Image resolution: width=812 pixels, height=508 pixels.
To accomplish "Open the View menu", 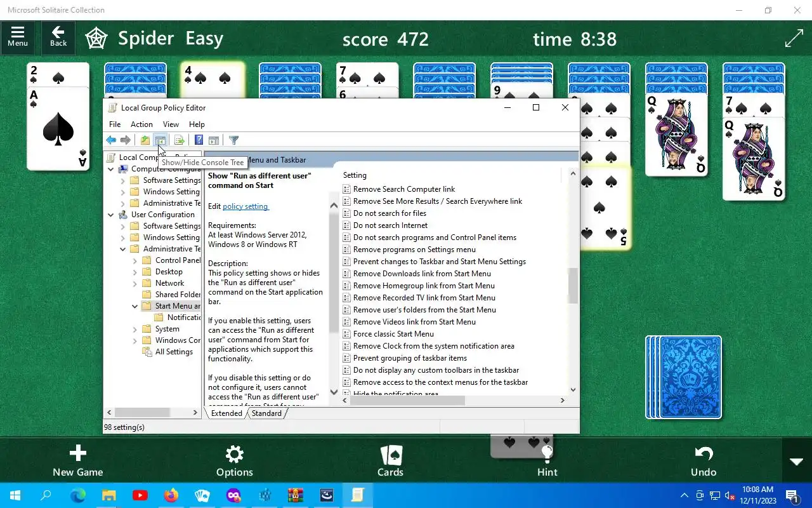I will pyautogui.click(x=171, y=124).
